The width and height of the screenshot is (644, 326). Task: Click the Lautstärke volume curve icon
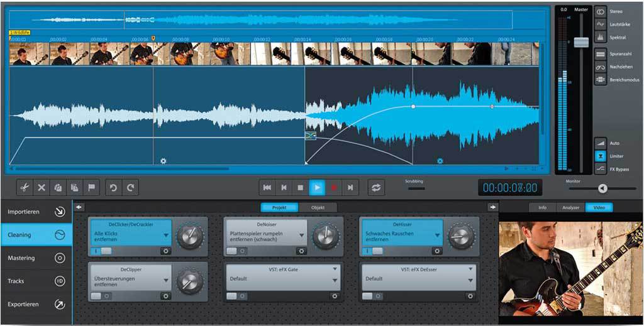point(601,24)
